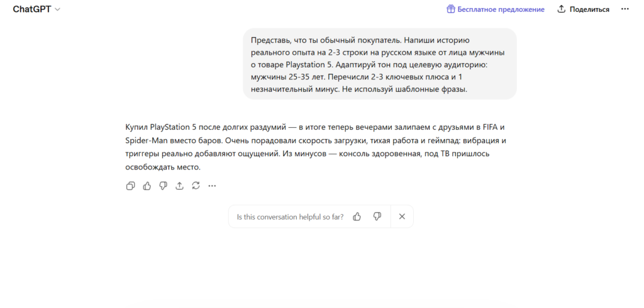Regenerate the response with the refresh icon

pos(196,186)
